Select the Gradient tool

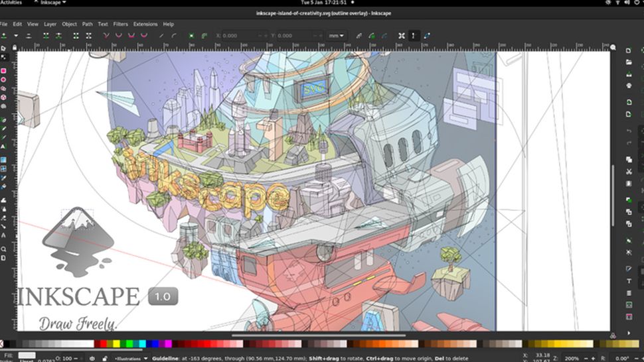click(x=4, y=160)
